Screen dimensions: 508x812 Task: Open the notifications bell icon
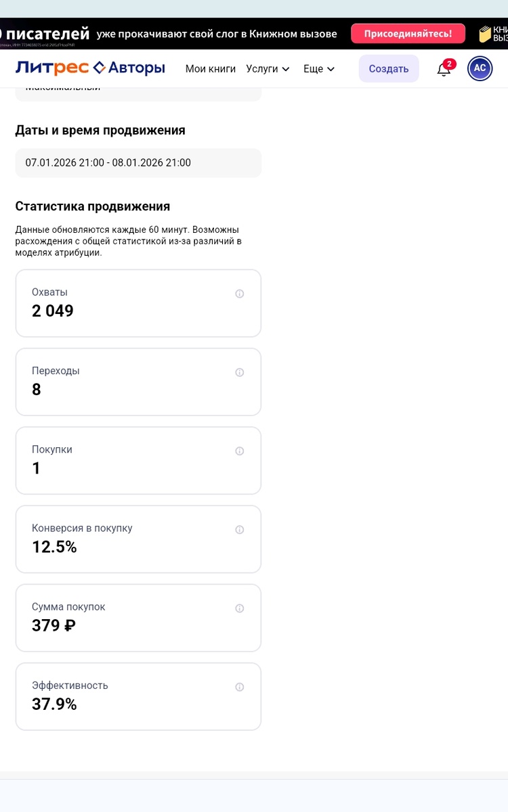click(x=444, y=68)
